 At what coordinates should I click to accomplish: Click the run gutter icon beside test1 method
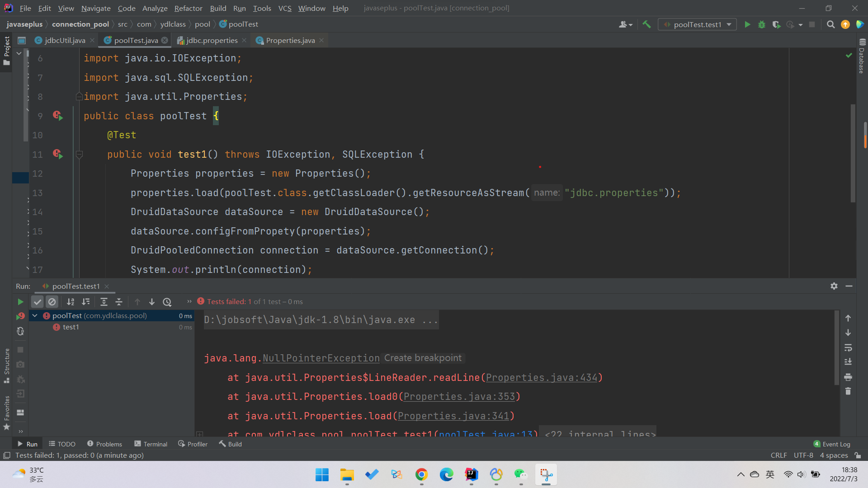click(58, 154)
